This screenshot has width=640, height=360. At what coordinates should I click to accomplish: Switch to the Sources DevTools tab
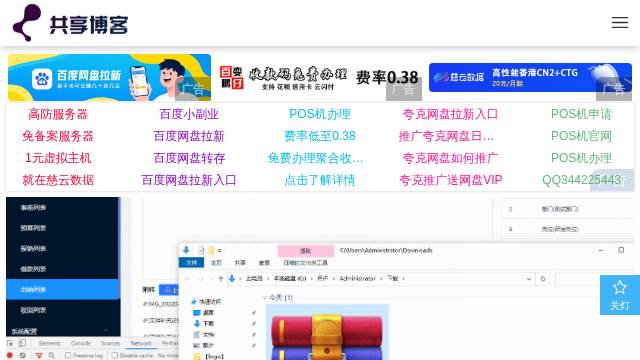(x=110, y=343)
